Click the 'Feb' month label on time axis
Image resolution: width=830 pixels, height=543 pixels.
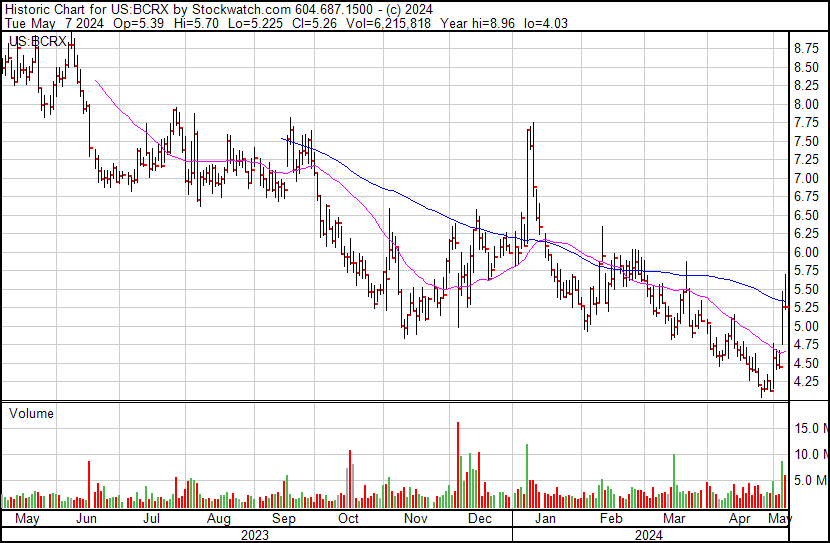tap(611, 518)
